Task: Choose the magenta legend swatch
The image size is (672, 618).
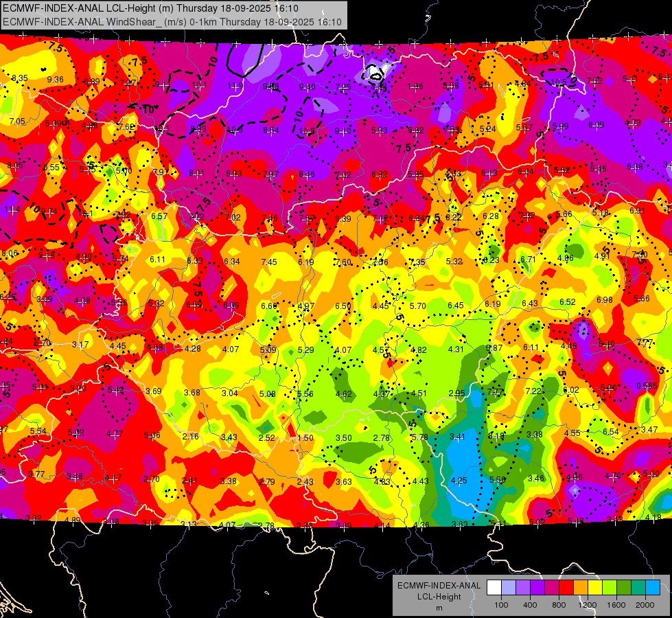Action: 552,588
